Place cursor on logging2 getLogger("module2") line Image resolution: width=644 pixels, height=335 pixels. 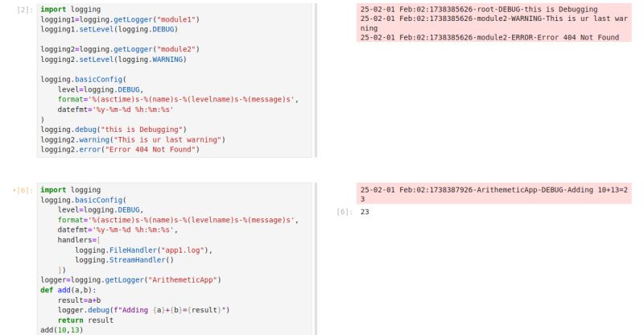coord(120,49)
